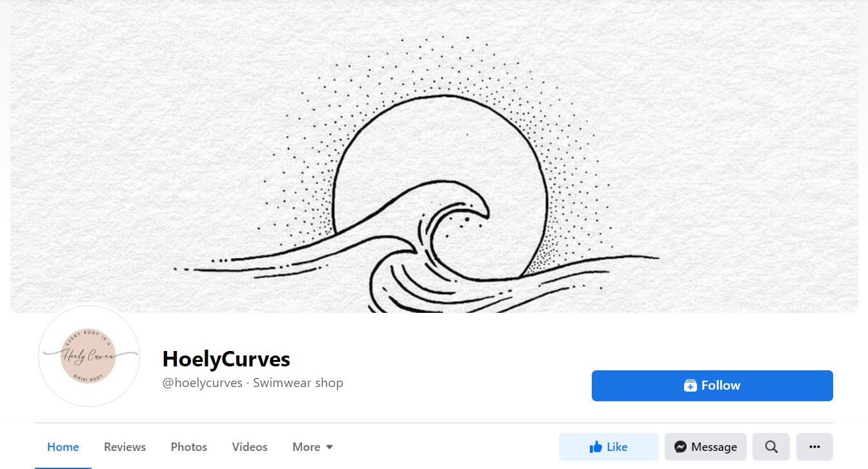Open page search with the magnifier icon
The height and width of the screenshot is (469, 868).
[x=771, y=446]
